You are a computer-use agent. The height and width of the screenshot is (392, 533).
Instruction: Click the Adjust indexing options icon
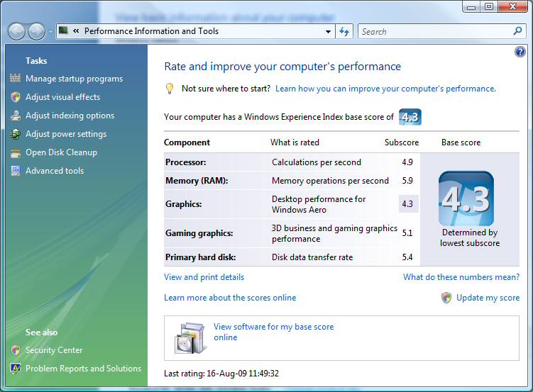[16, 116]
